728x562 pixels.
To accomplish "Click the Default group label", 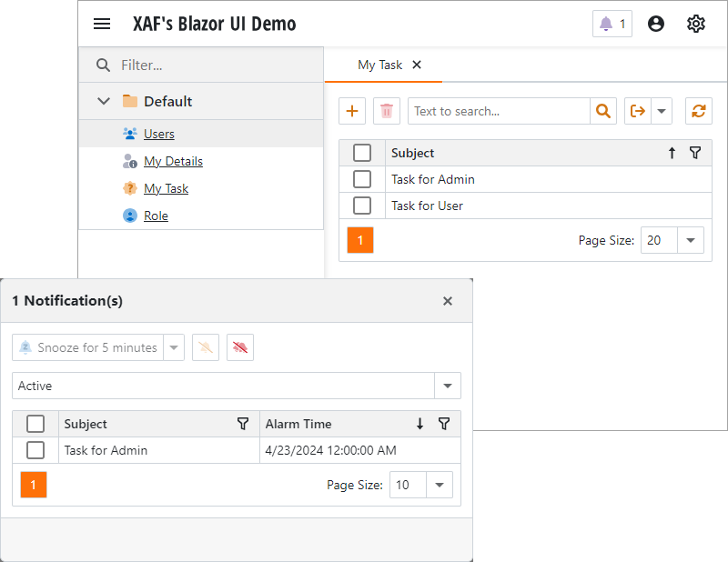I will point(167,101).
